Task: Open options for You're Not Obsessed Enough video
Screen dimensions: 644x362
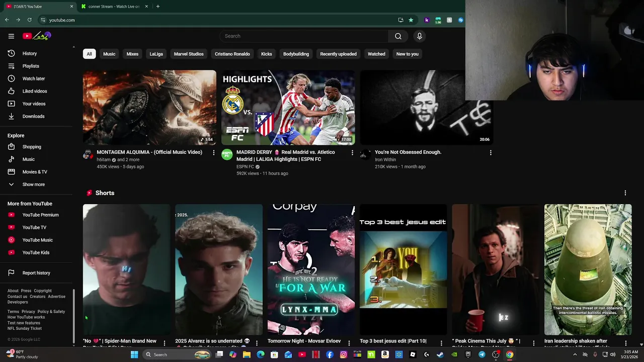Action: [x=491, y=152]
